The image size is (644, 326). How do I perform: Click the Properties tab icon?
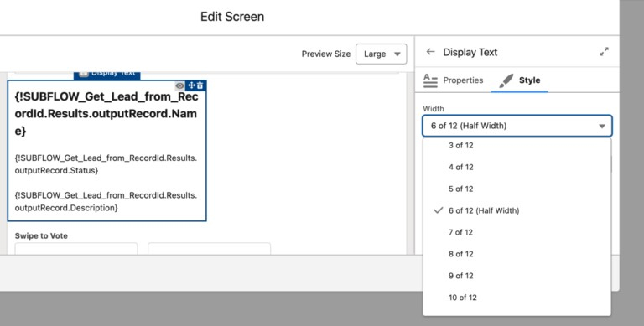430,80
